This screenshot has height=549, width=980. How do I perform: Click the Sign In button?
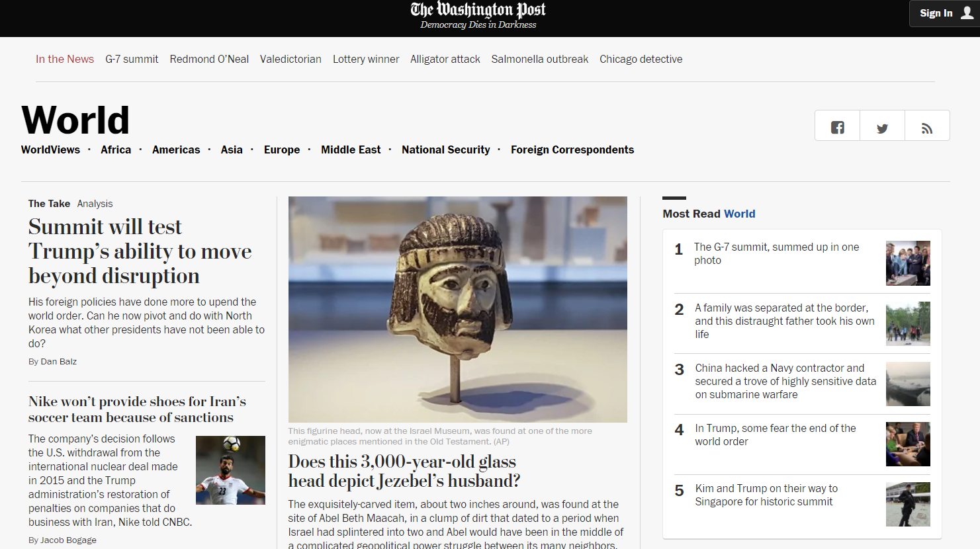click(x=936, y=13)
